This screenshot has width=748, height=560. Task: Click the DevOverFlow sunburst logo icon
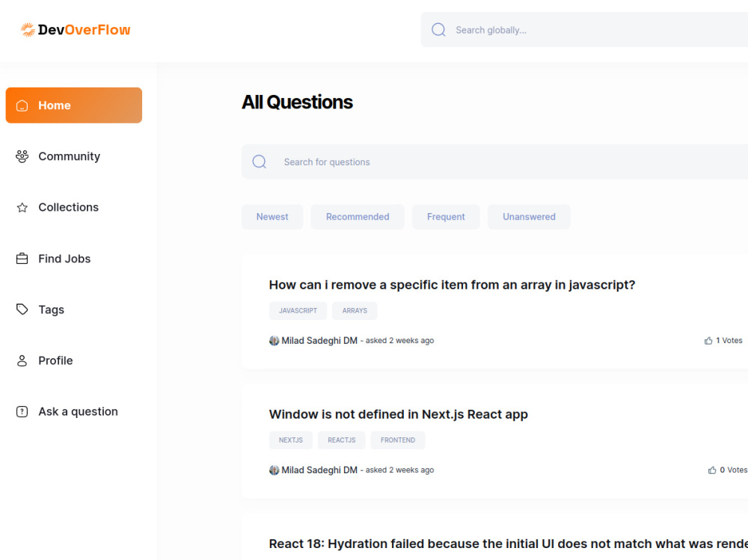(28, 30)
